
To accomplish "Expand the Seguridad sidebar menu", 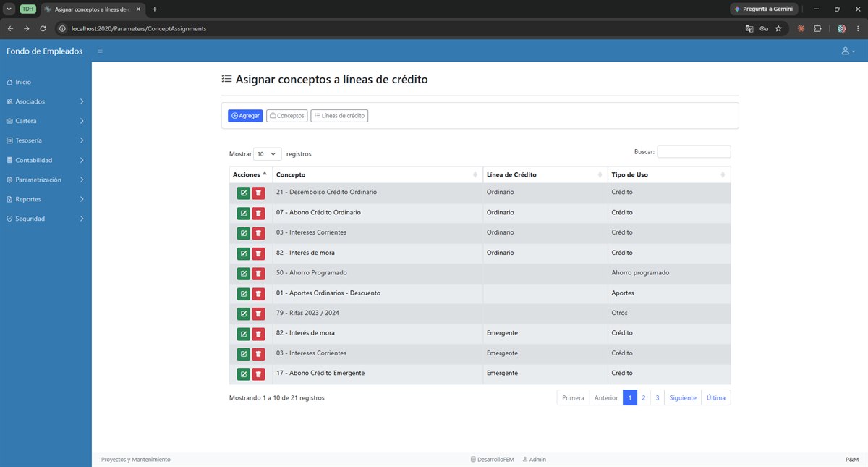I will click(46, 219).
